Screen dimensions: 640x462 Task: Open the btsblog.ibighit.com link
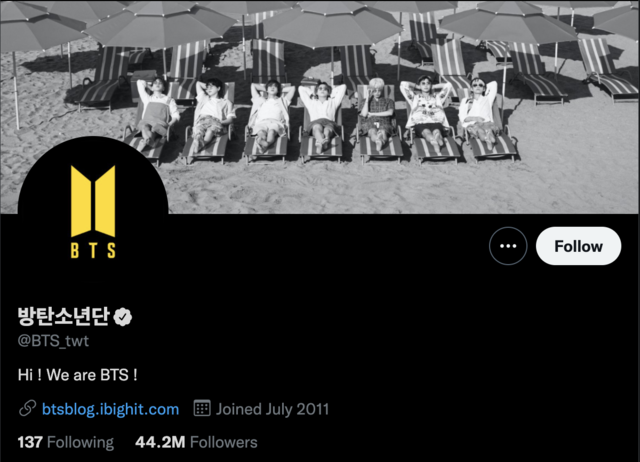(x=110, y=409)
